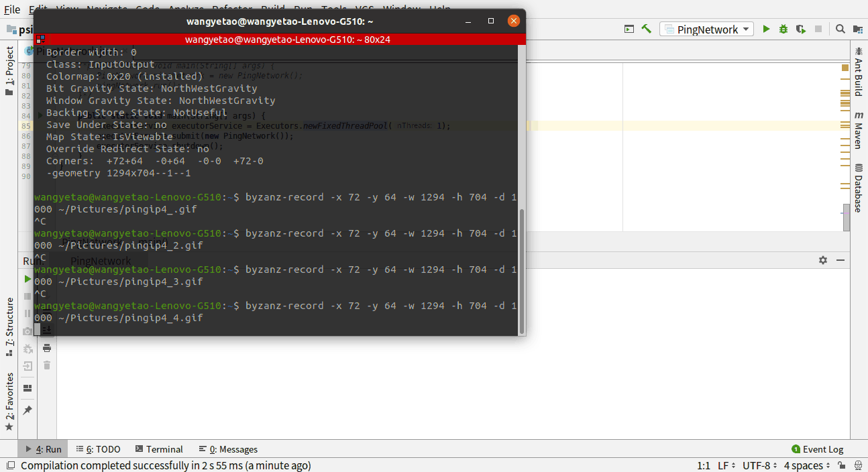The width and height of the screenshot is (868, 472).
Task: Toggle read-only lock in status bar
Action: point(840,465)
